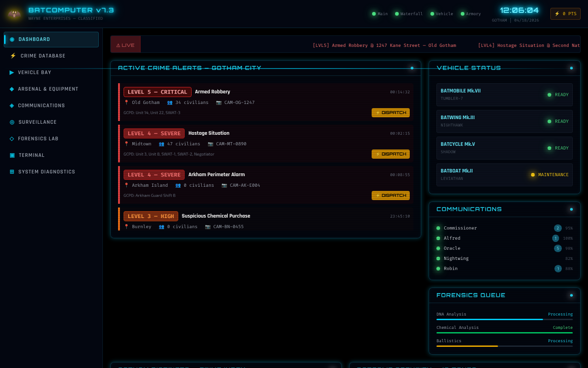Open the Oracle contact row
The width and height of the screenshot is (588, 368).
pyautogui.click(x=504, y=248)
